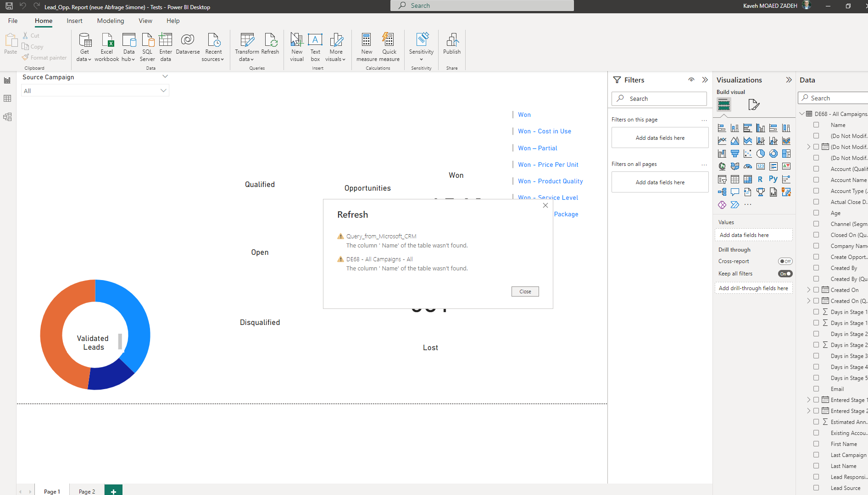Open the Source Campaign All dropdown
Screen dimensions: 868x495
[x=95, y=91]
